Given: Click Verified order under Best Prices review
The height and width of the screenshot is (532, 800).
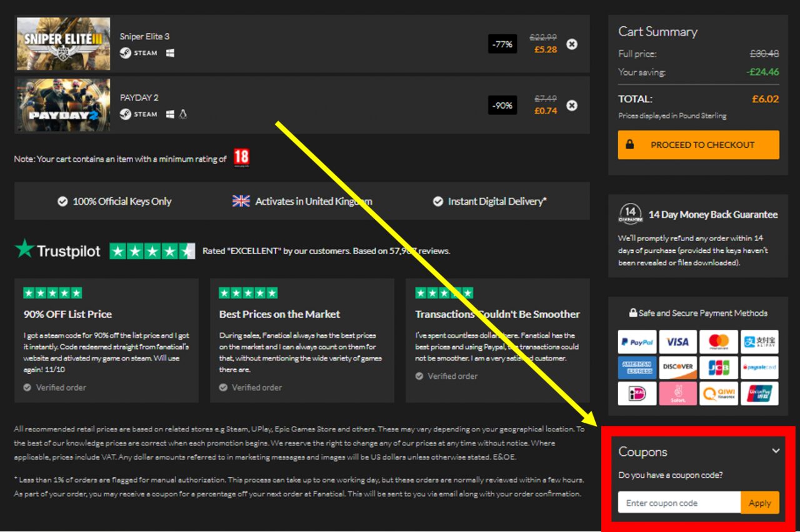Looking at the screenshot, I should click(251, 387).
